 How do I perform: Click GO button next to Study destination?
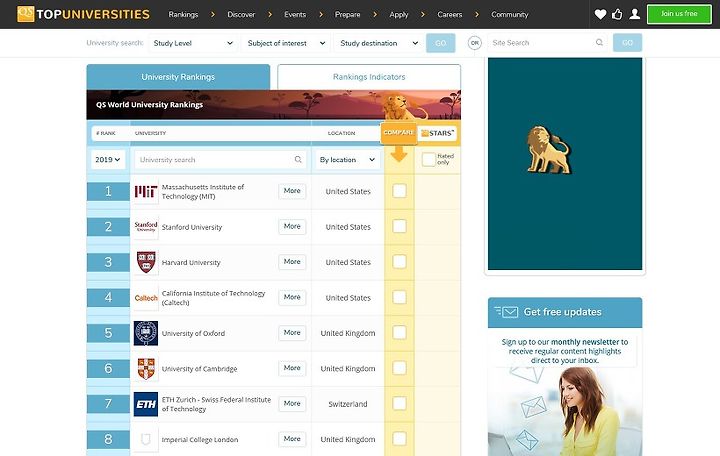(x=440, y=43)
